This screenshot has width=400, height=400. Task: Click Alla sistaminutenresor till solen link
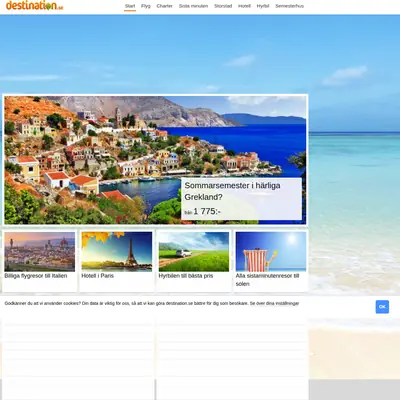point(267,280)
